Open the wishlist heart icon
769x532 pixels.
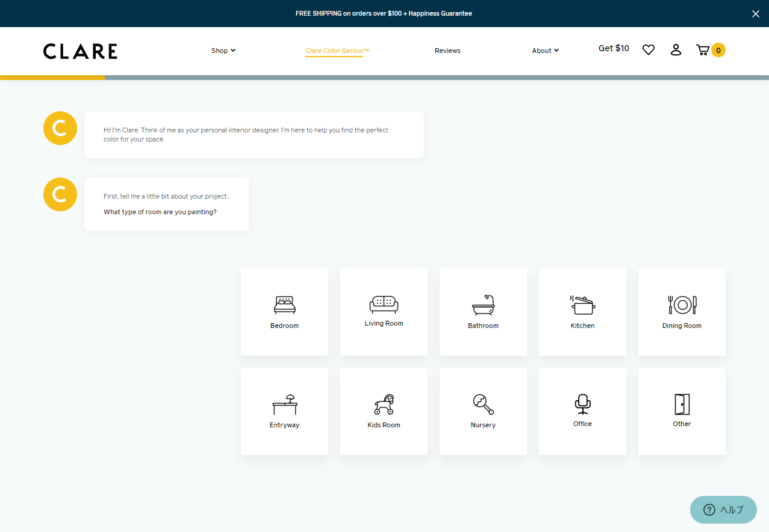pos(648,50)
